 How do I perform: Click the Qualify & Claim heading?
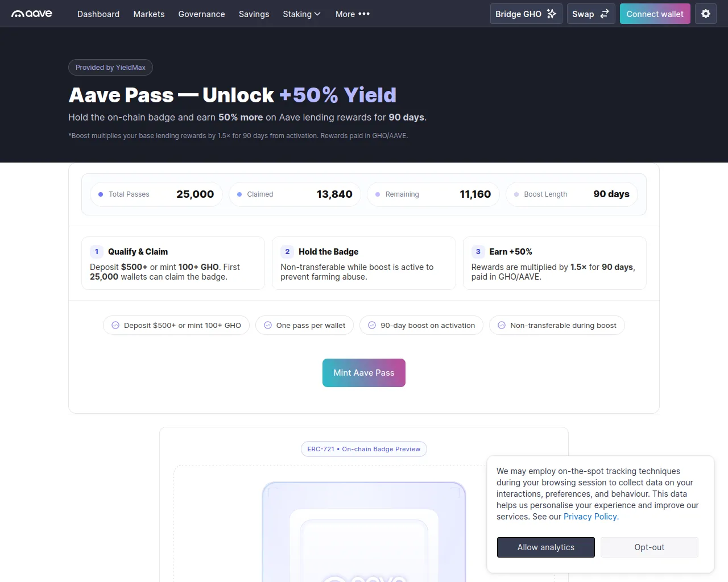click(138, 252)
